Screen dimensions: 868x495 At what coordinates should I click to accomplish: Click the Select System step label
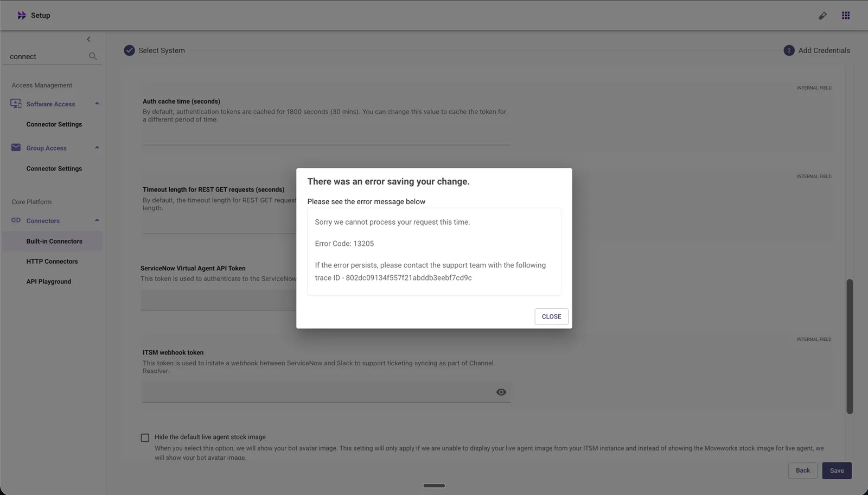[162, 50]
